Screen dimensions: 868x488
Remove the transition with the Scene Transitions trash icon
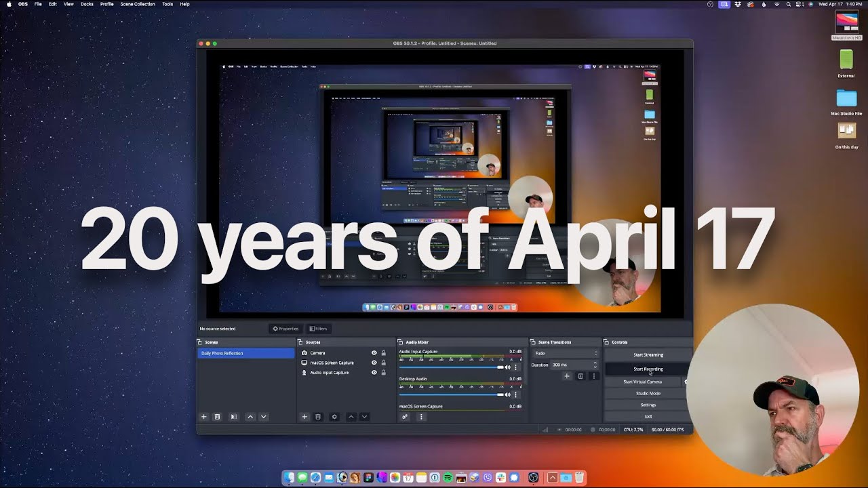[x=580, y=376]
